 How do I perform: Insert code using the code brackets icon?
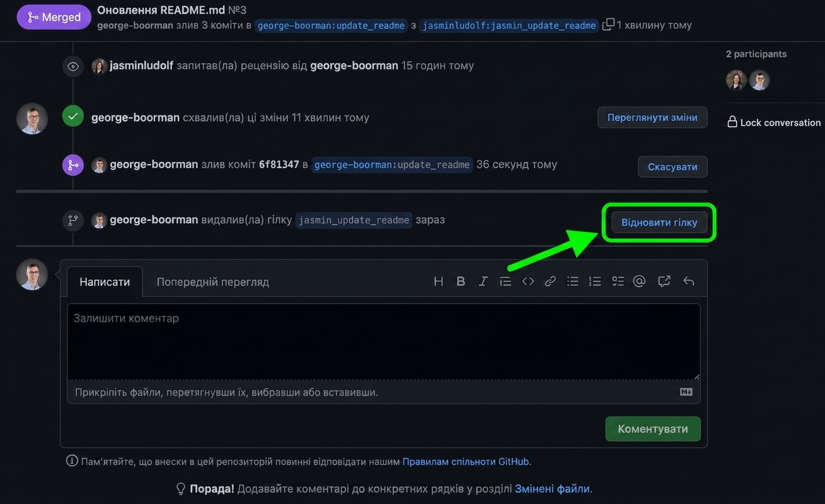[528, 282]
